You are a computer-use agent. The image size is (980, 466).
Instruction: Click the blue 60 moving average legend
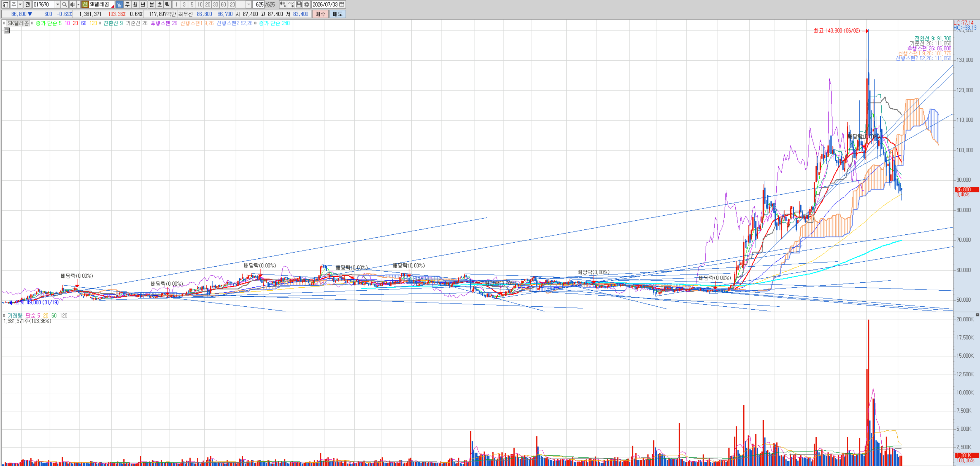[x=84, y=23]
